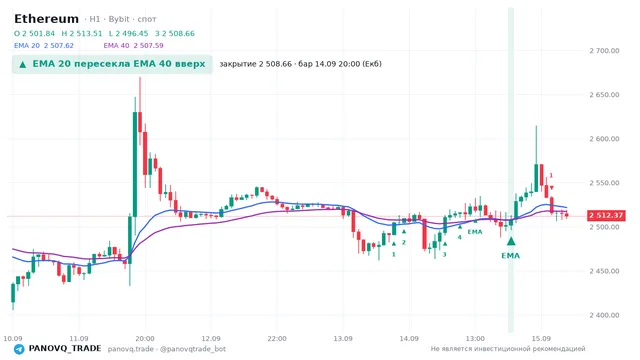This screenshot has height=360, width=640.
Task: Click the closing price bar info text
Action: [300, 64]
